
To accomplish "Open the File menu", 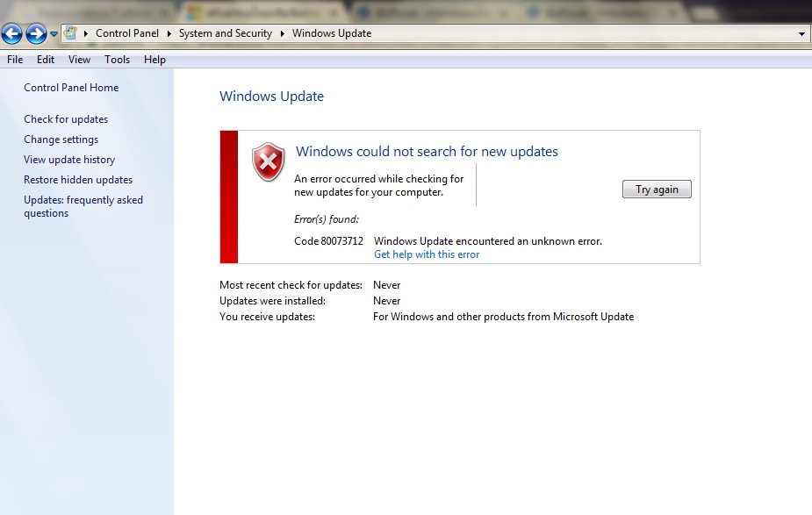I will (x=15, y=60).
